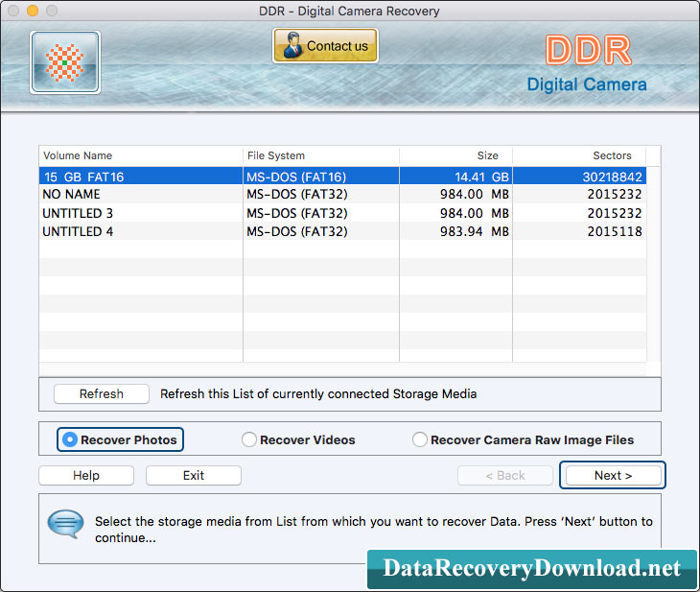This screenshot has width=700, height=592.
Task: Choose Recover Camera Raw Image Files
Action: pos(523,439)
